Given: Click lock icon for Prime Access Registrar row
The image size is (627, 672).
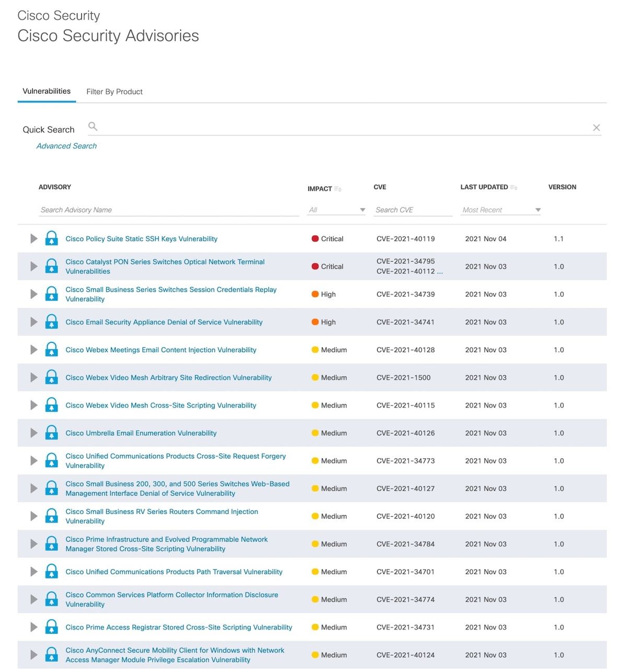Looking at the screenshot, I should coord(51,627).
